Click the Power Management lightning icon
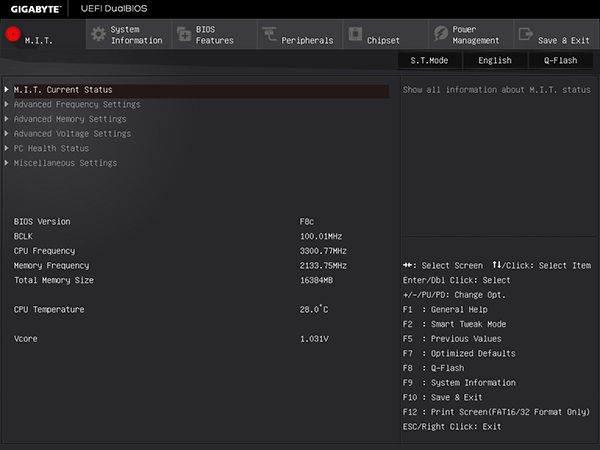 point(441,34)
